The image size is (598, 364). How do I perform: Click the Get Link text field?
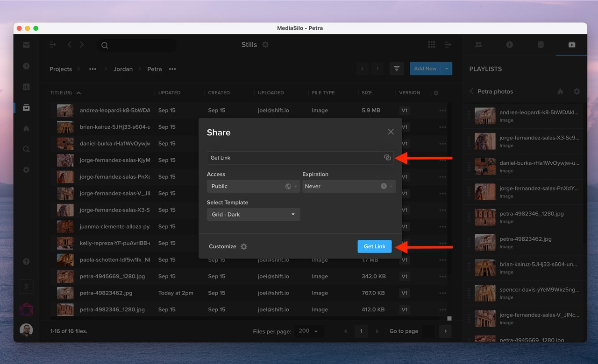[294, 158]
